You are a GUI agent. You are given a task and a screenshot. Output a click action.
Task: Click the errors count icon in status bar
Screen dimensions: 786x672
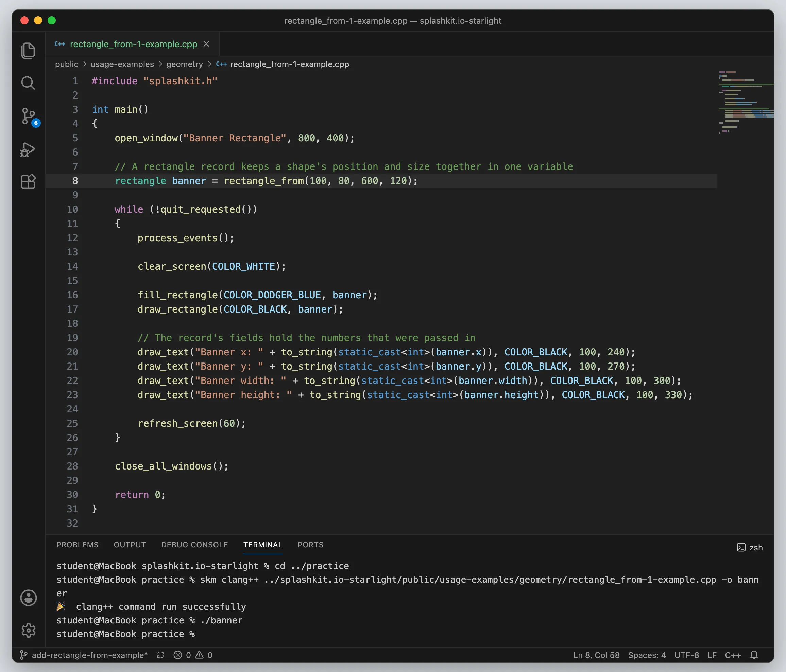[x=177, y=655]
